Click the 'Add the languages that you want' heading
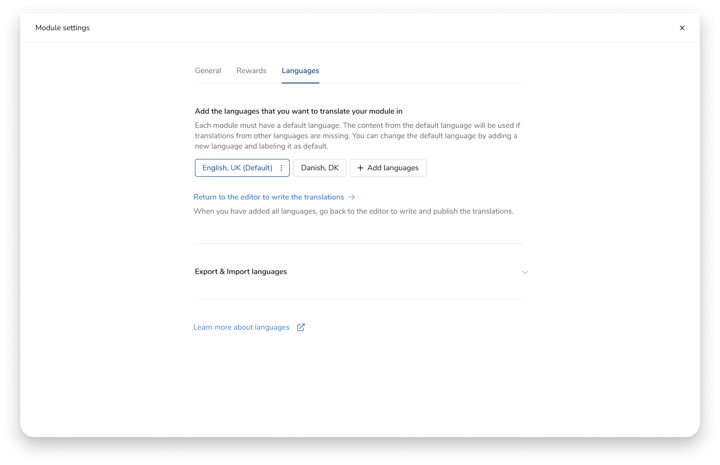Screen dimensions: 720x465 click(x=298, y=111)
